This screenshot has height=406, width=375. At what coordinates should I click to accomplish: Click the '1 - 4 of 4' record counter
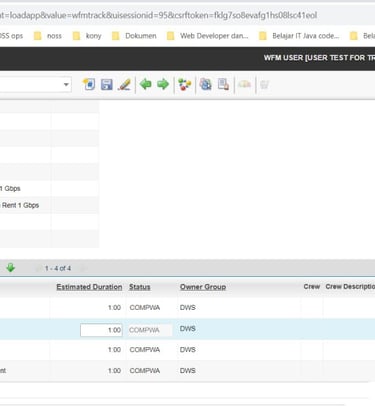tap(58, 268)
